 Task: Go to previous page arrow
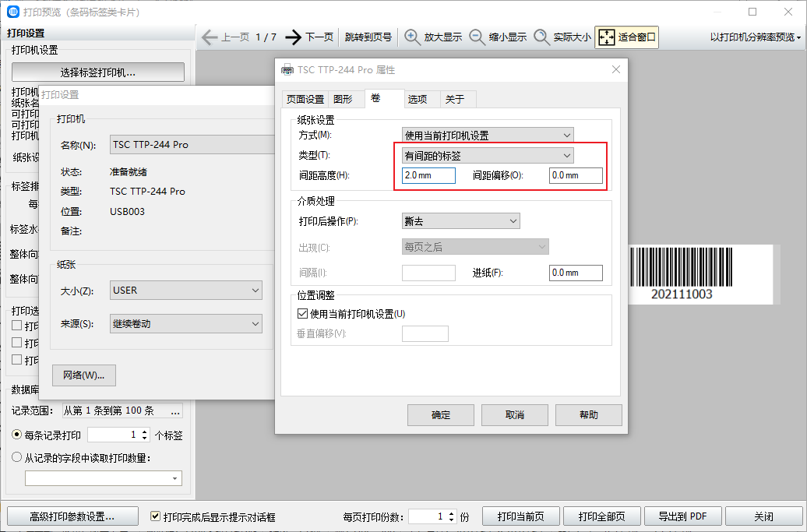[209, 37]
